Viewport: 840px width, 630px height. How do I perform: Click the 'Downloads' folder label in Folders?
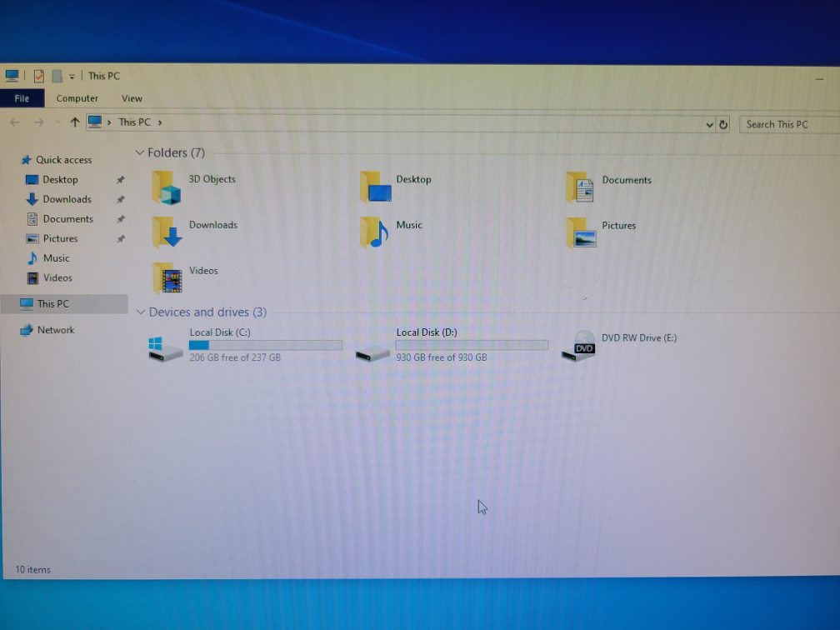[213, 225]
